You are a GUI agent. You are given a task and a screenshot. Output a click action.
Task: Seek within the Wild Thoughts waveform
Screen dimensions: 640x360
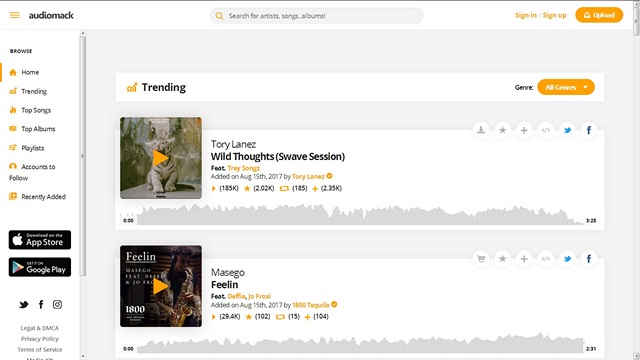(x=360, y=215)
